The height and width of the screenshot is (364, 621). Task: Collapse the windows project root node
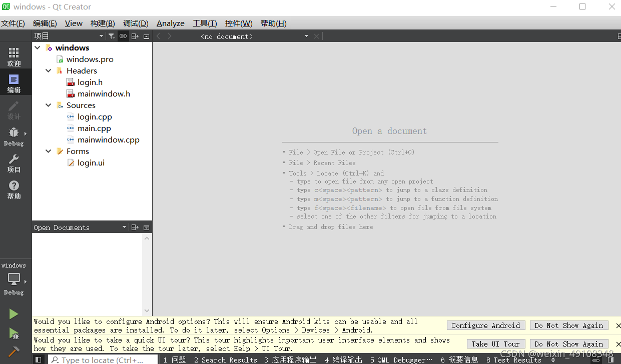[38, 47]
